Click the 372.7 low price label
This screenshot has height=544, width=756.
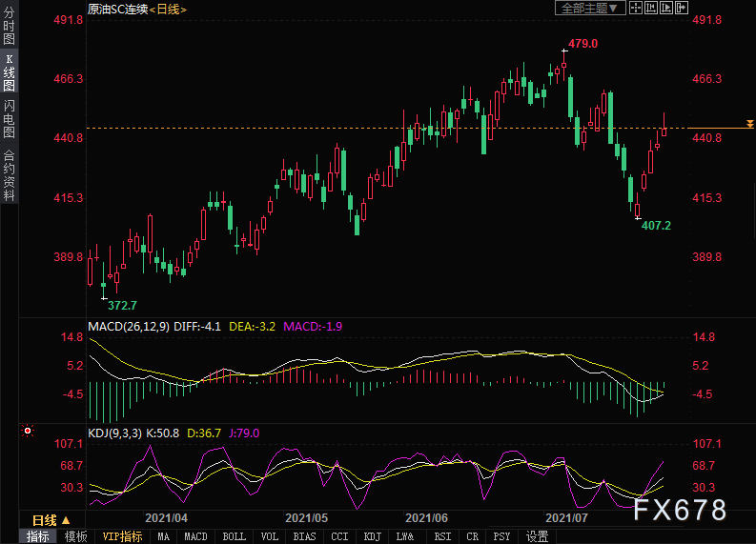122,306
